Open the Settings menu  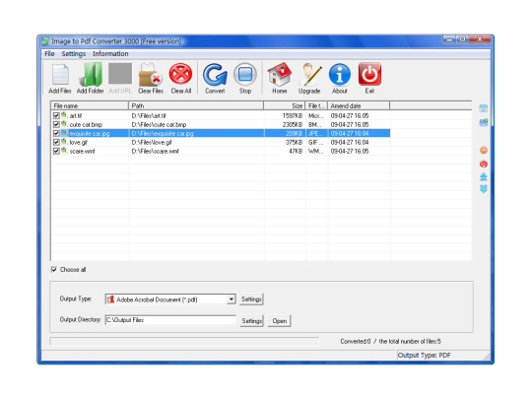(74, 54)
